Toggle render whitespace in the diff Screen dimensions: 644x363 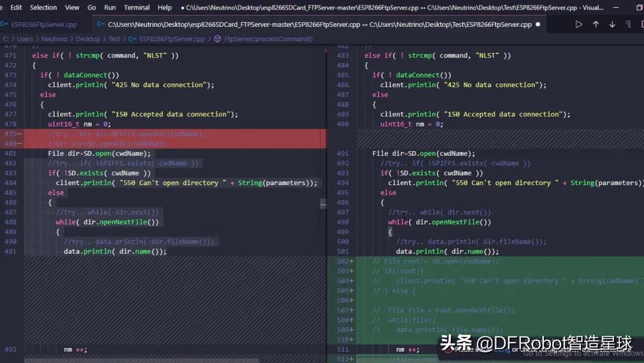pyautogui.click(x=630, y=24)
